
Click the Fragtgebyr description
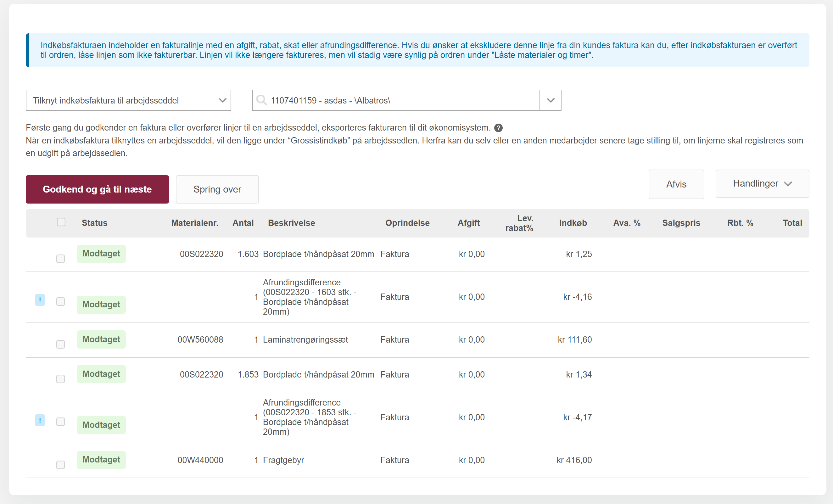tap(283, 460)
